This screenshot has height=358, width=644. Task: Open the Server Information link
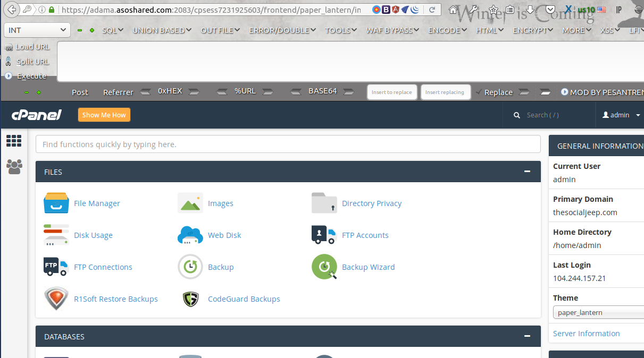point(586,334)
